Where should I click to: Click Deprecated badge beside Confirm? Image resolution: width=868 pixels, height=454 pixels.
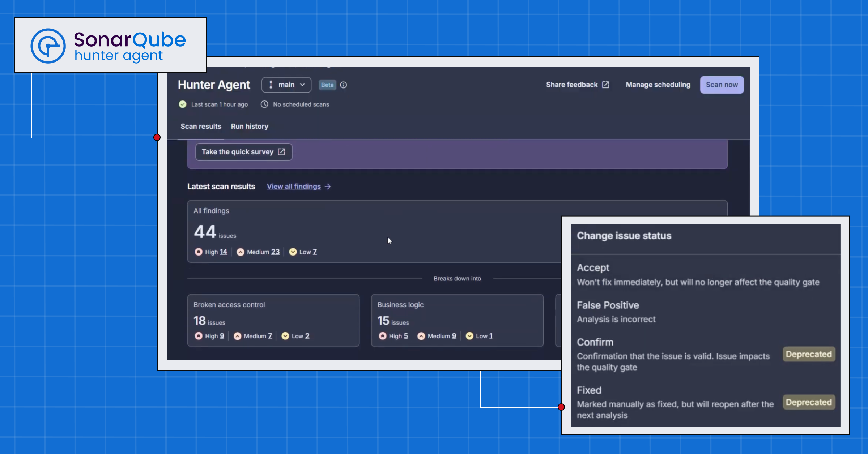coord(809,354)
